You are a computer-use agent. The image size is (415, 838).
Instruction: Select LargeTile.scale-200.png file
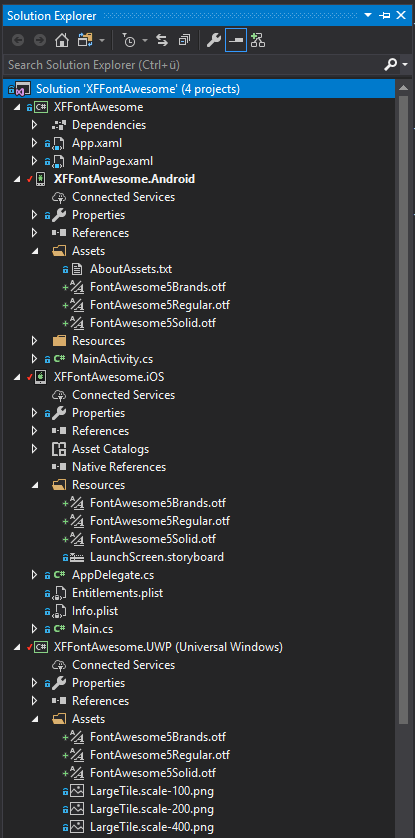[152, 809]
